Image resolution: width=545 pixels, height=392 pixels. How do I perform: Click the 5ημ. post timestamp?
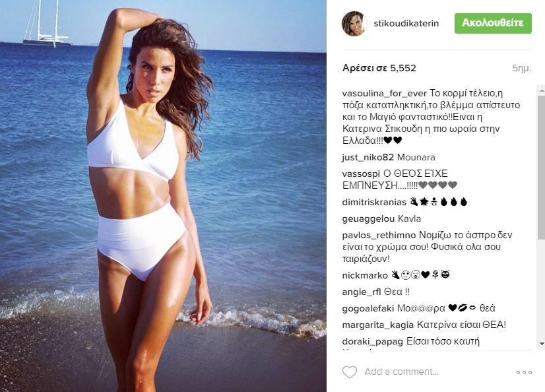click(522, 69)
